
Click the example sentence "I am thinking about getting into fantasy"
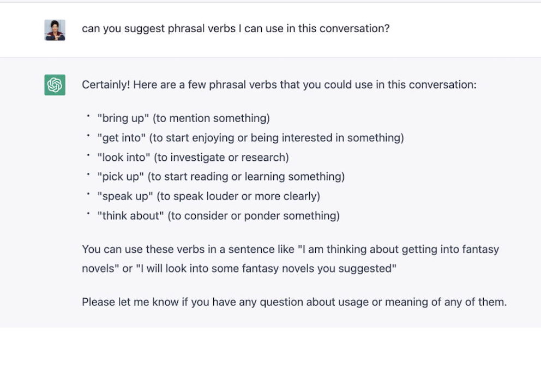(400, 250)
